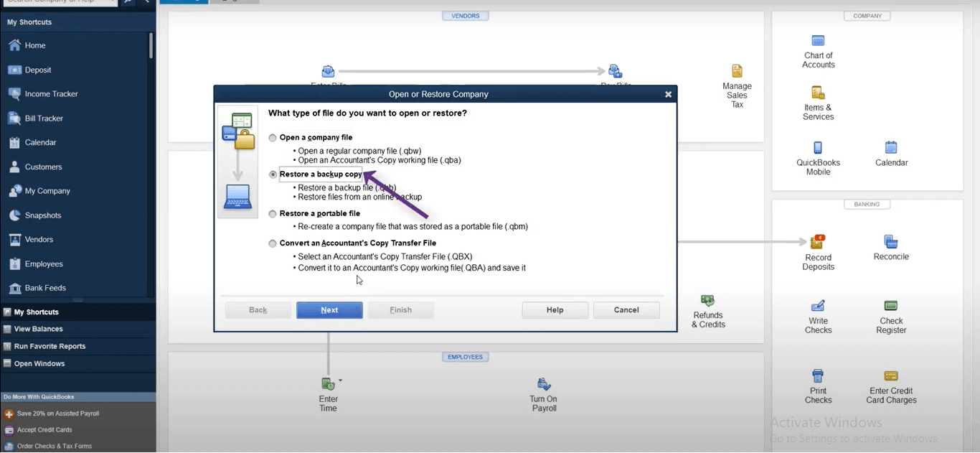Open the 'Accept Credit Cards' link

click(x=44, y=430)
